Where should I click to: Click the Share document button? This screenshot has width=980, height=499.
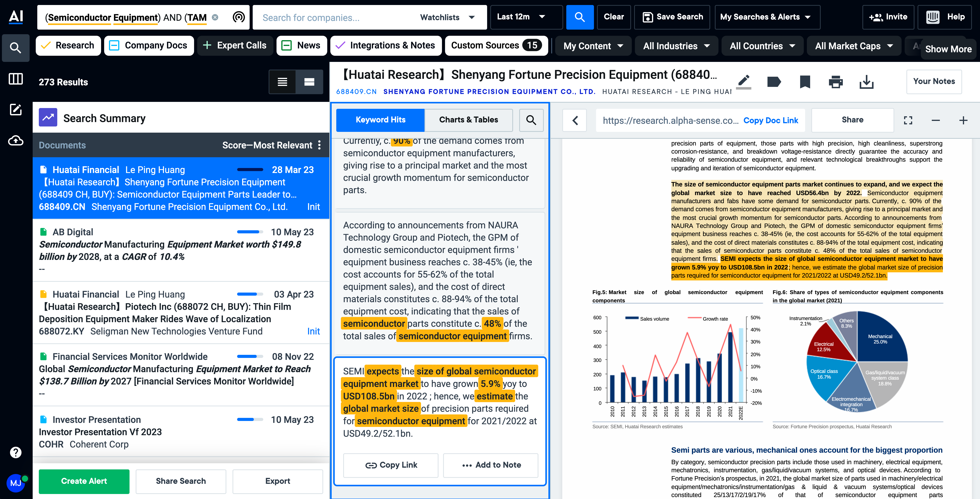pos(853,120)
